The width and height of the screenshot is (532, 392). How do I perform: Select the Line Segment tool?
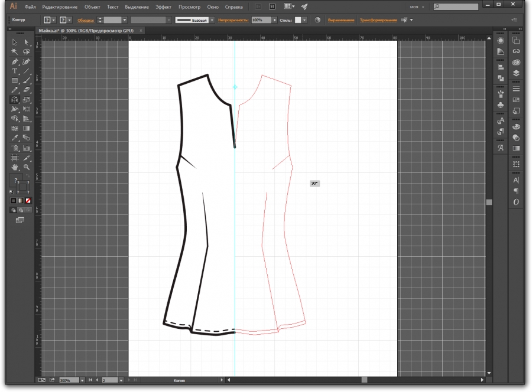27,71
